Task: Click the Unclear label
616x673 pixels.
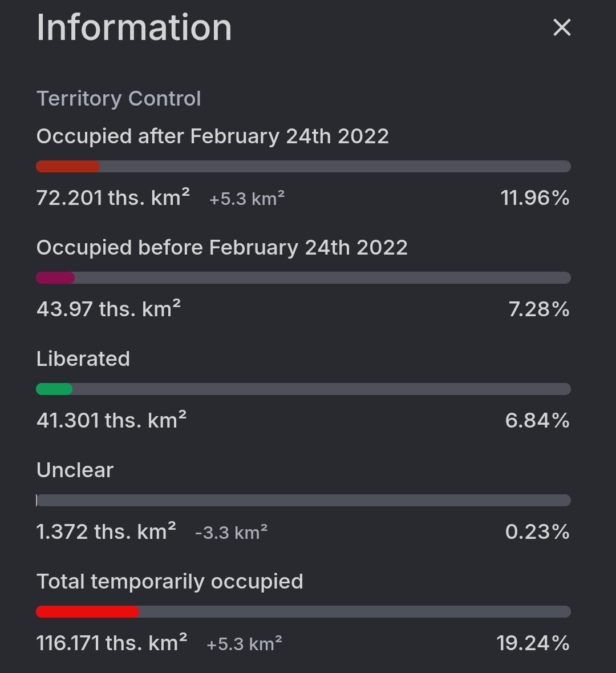Action: tap(75, 470)
